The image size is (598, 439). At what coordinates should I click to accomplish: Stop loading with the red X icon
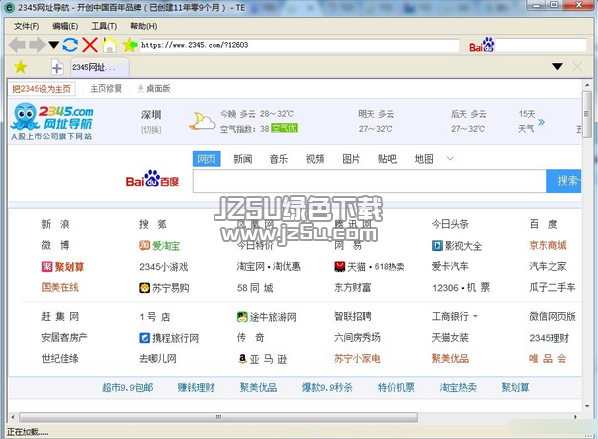pyautogui.click(x=90, y=45)
